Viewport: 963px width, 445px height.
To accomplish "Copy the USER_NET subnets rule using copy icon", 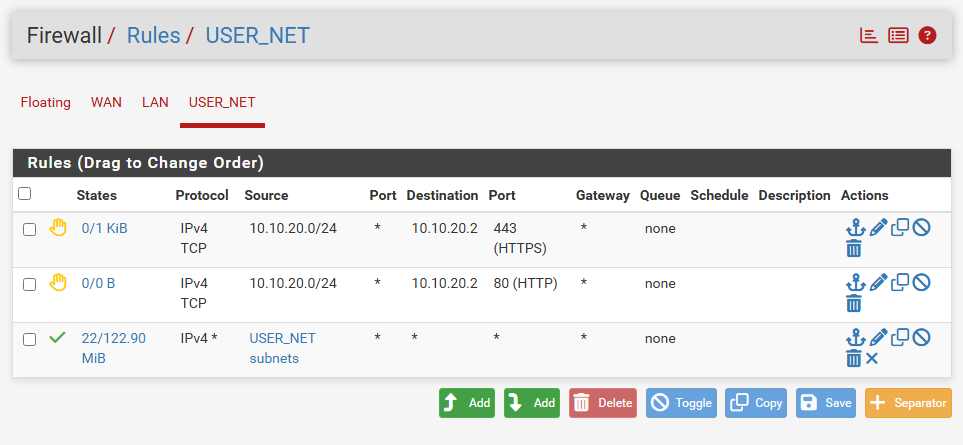I will point(900,337).
